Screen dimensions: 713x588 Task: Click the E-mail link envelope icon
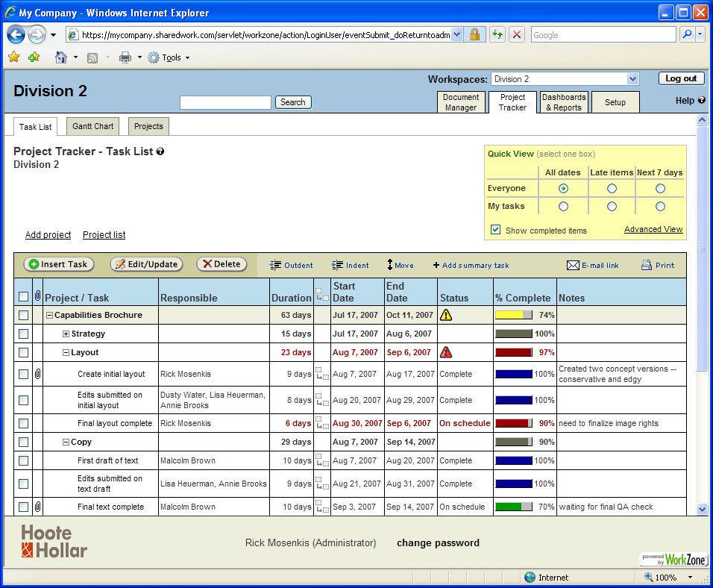tap(573, 265)
